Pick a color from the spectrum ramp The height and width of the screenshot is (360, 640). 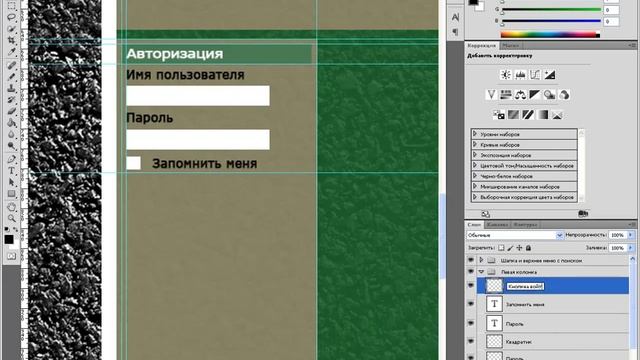point(550,35)
